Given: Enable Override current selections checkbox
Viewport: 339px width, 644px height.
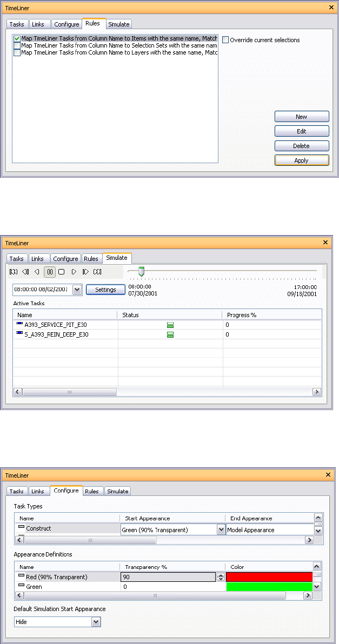Looking at the screenshot, I should click(225, 40).
